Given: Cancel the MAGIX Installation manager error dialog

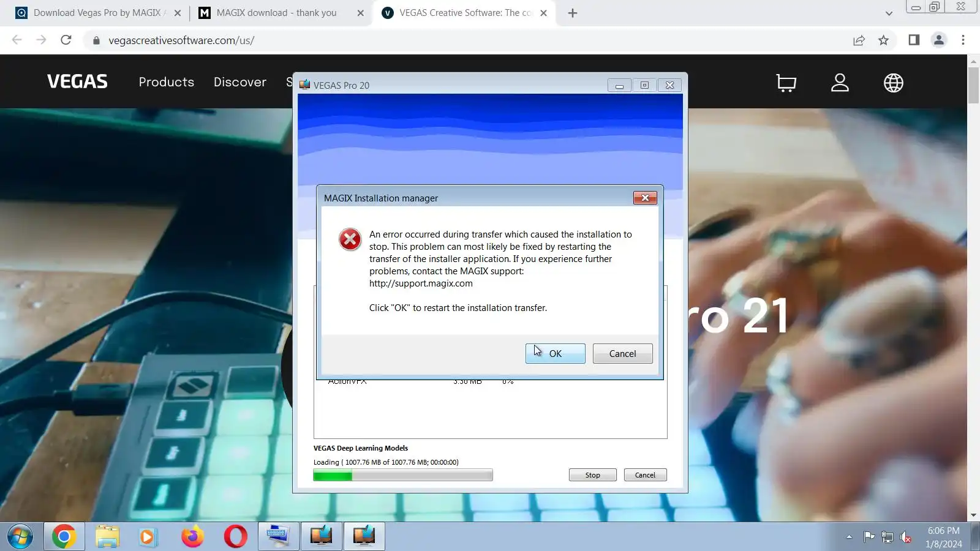Looking at the screenshot, I should tap(622, 353).
